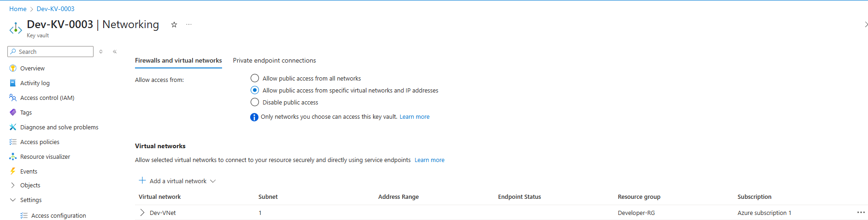Select Disable public access option

coord(255,102)
